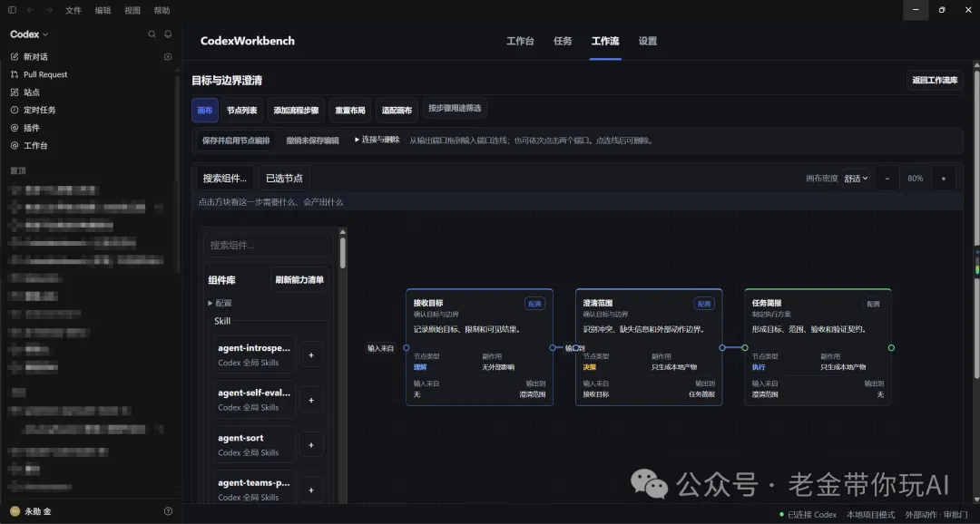
Task: Click output port of 澄清范围 node
Action: pyautogui.click(x=722, y=347)
